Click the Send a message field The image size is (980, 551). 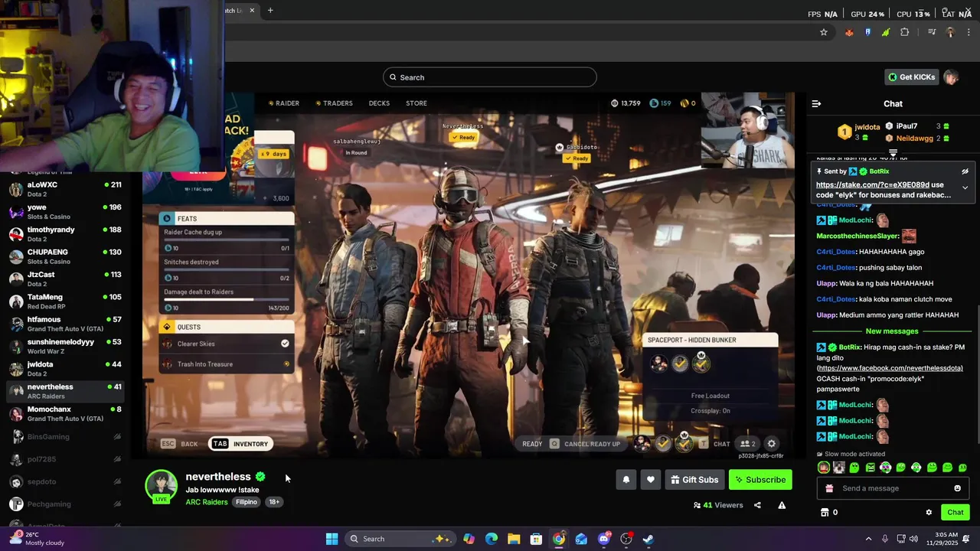click(x=893, y=488)
